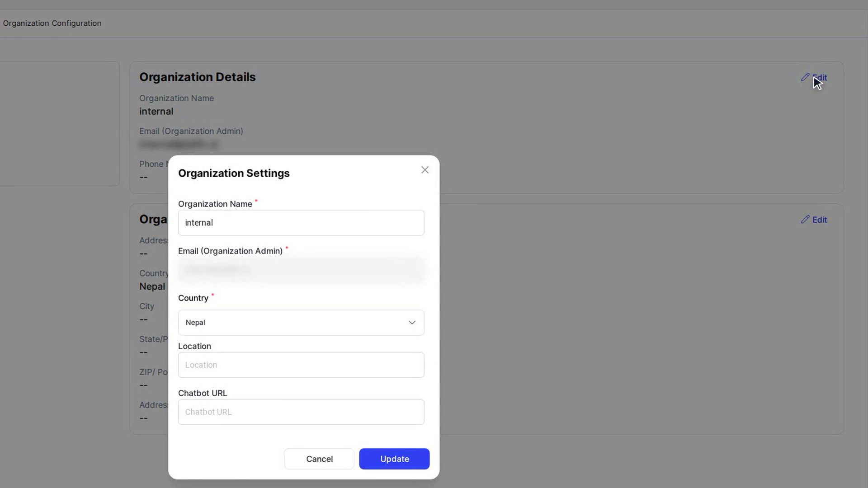Click the Nepal country value in background
Viewport: 868px width, 488px height.
152,286
